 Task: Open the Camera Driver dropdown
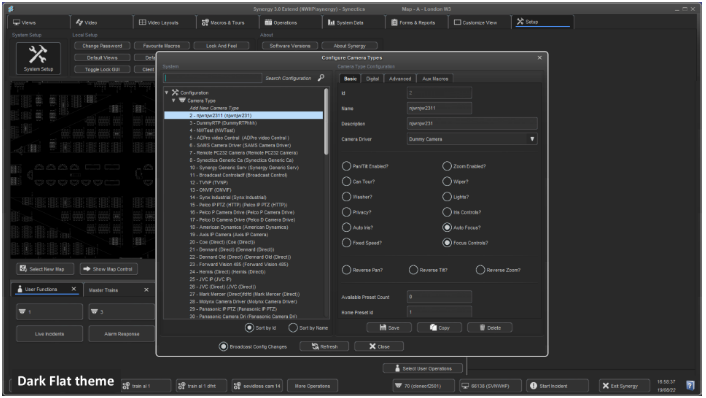point(472,139)
